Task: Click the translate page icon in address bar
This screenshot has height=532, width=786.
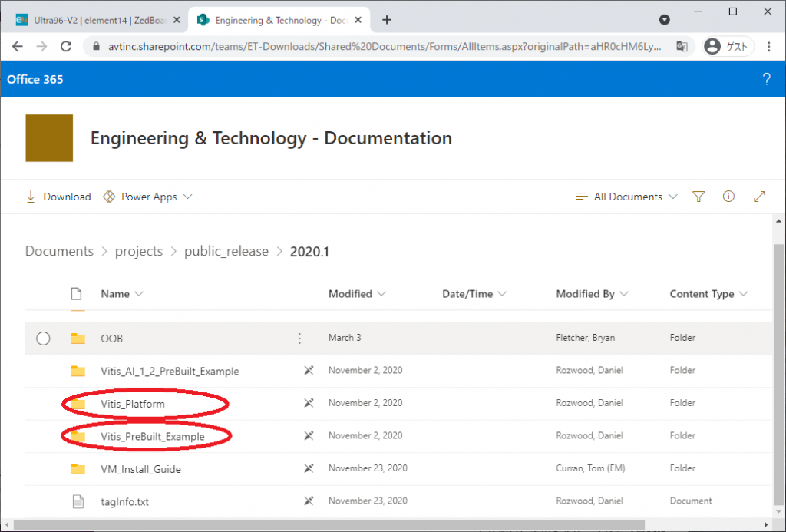Action: point(682,47)
